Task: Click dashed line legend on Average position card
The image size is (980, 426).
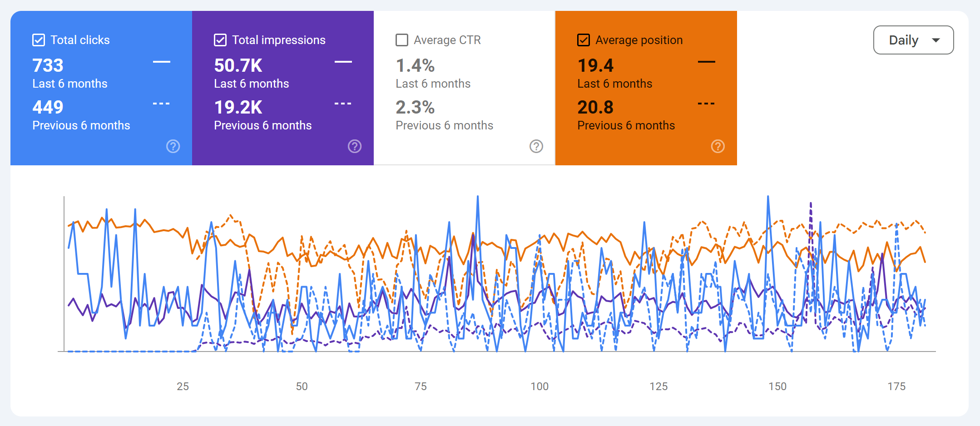Action: click(707, 104)
